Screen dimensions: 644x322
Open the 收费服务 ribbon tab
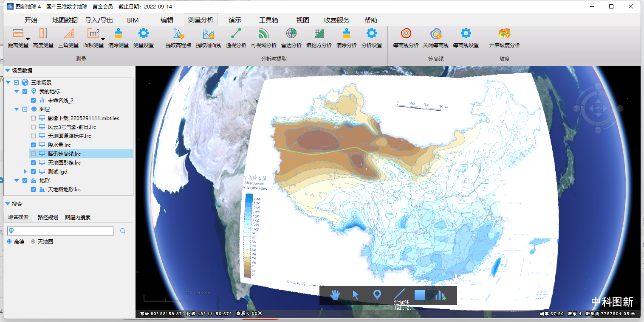337,20
